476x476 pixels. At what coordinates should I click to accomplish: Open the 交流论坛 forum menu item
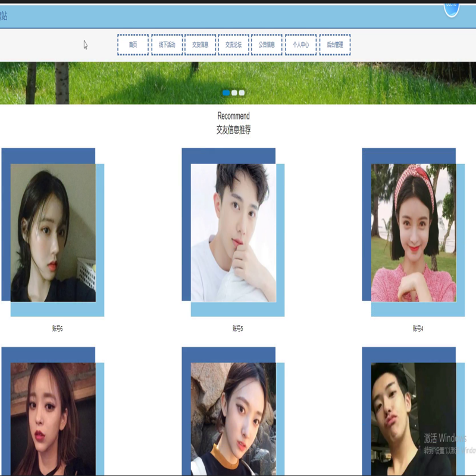[233, 45]
